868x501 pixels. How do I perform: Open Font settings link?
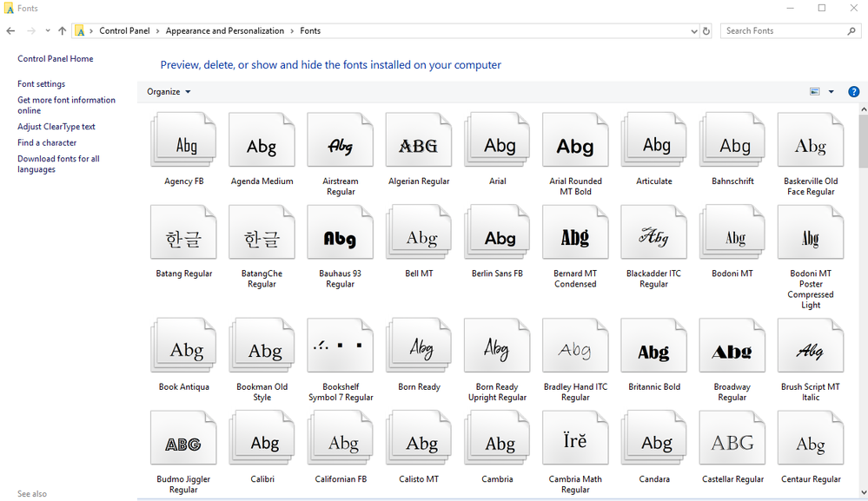click(41, 84)
